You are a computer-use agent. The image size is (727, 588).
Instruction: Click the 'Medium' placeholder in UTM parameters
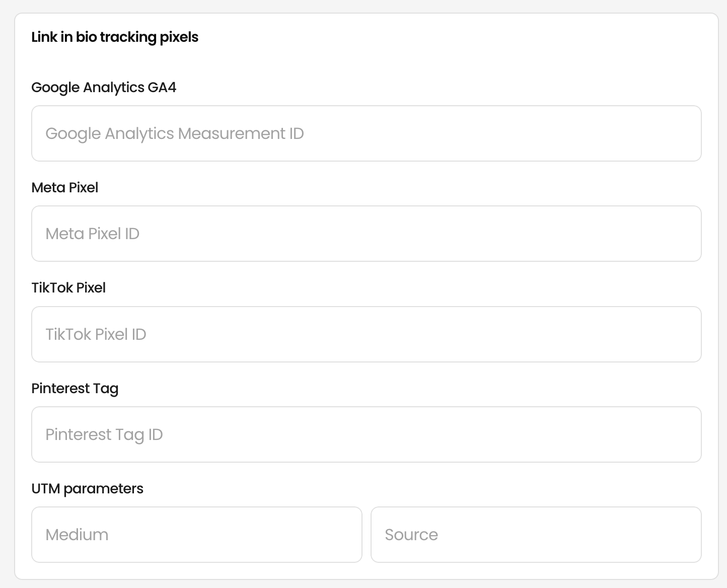point(77,535)
